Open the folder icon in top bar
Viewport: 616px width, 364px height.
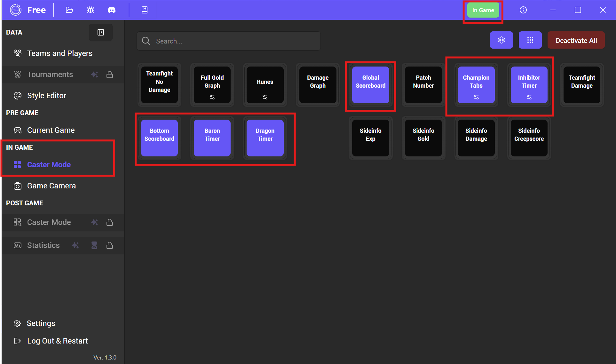(69, 10)
